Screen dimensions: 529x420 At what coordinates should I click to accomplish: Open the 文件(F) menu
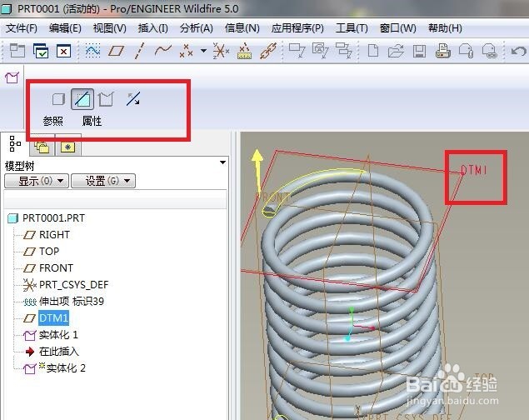click(22, 28)
